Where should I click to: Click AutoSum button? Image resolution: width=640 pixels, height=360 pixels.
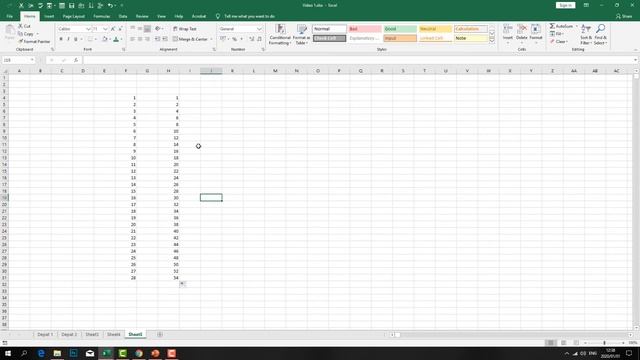[561, 26]
